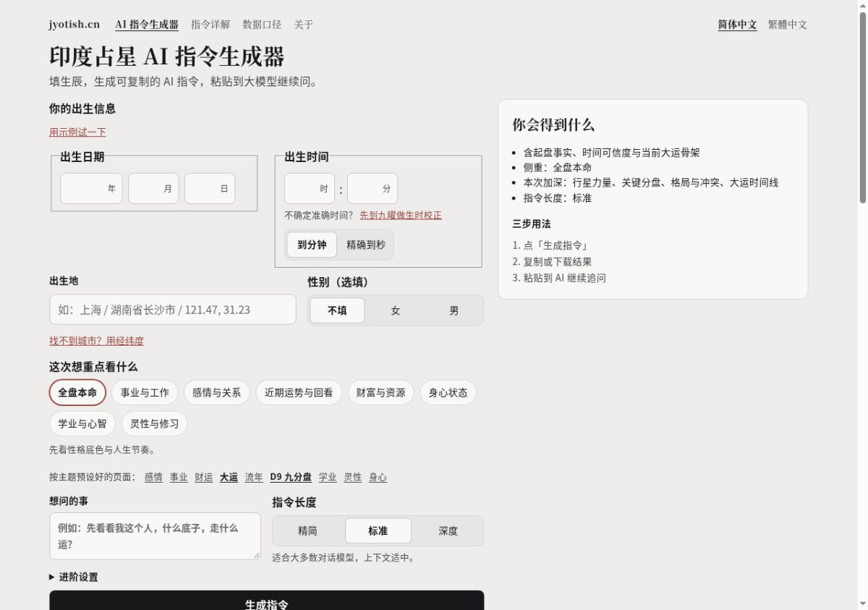Open the 大运 preset page link
Image resolution: width=868 pixels, height=610 pixels.
tap(229, 478)
